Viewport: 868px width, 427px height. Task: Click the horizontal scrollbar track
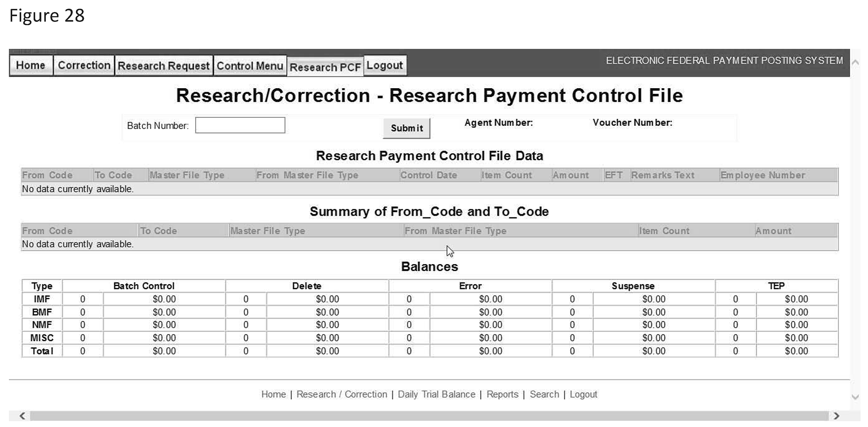point(428,416)
